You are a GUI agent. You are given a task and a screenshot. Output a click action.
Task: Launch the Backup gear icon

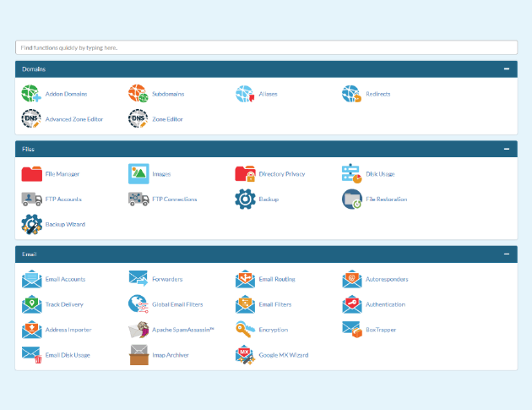(245, 200)
